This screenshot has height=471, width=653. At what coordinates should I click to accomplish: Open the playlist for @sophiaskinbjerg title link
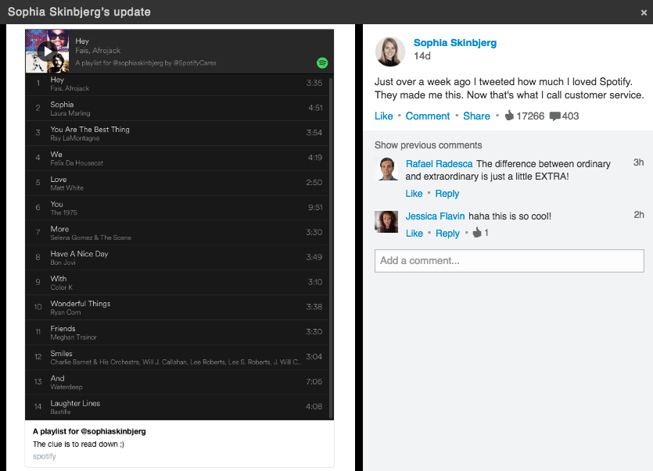89,431
